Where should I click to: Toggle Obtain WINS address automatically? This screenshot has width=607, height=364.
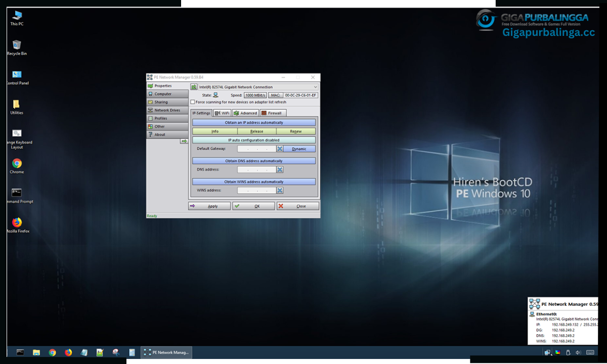point(254,181)
